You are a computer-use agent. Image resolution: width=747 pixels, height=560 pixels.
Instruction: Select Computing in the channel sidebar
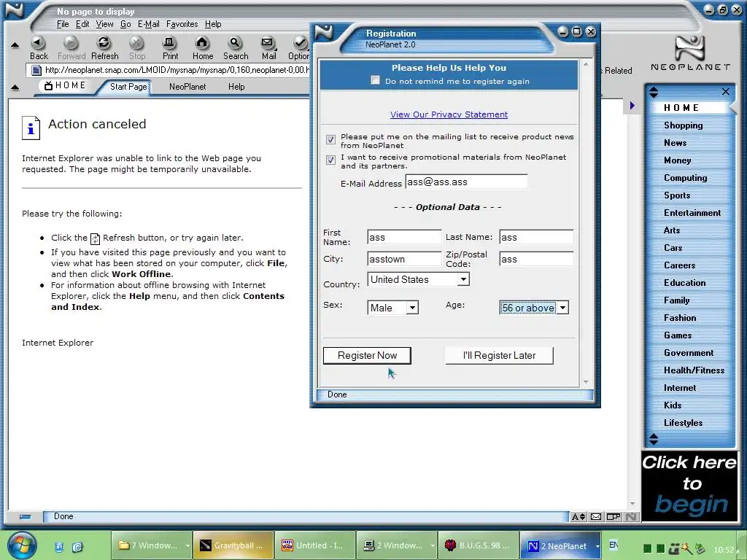(x=686, y=178)
